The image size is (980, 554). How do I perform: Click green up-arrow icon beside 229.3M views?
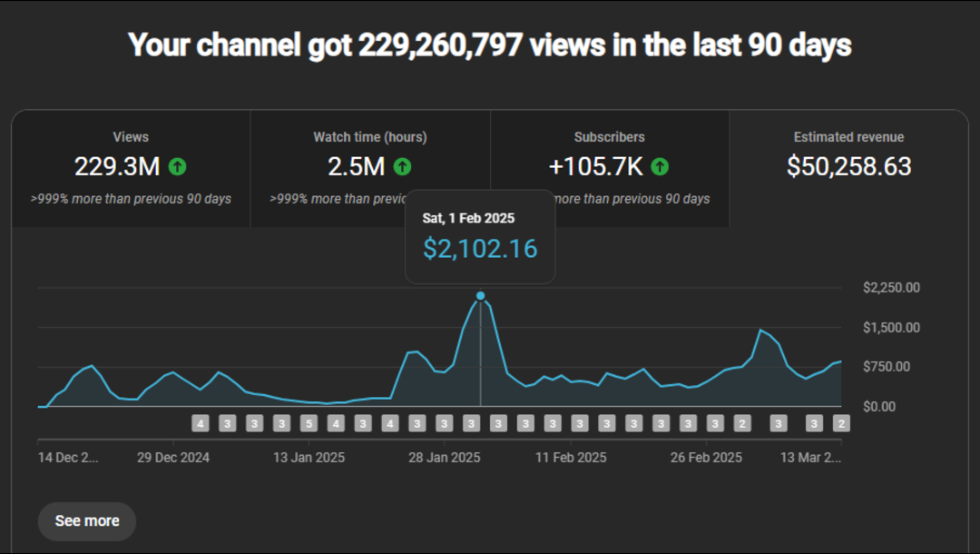[x=178, y=167]
